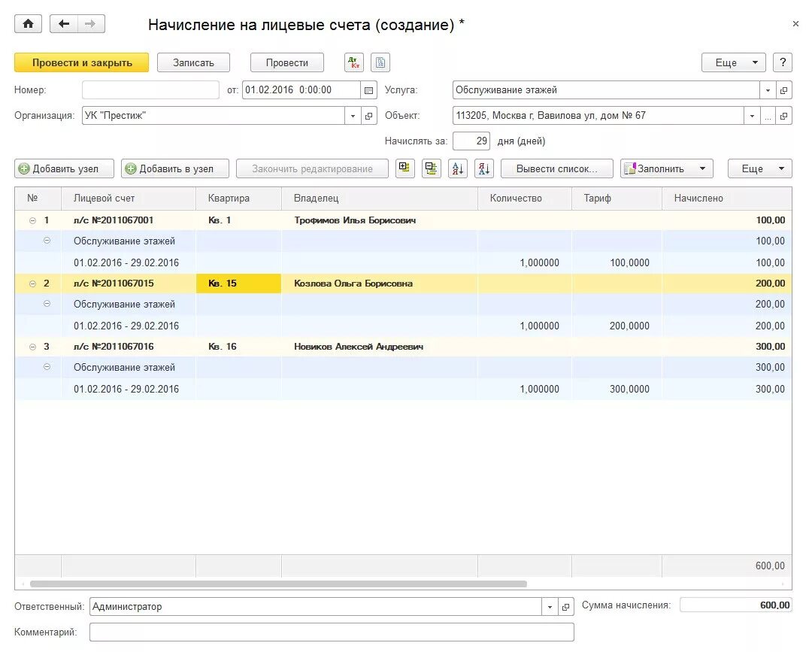Click Закончить редактирование

[312, 168]
